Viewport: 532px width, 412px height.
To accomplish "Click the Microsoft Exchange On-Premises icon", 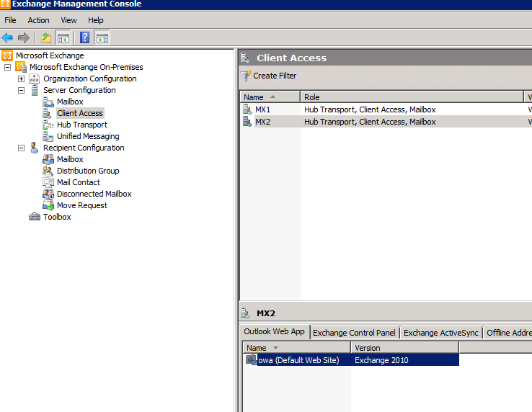I will pos(21,67).
